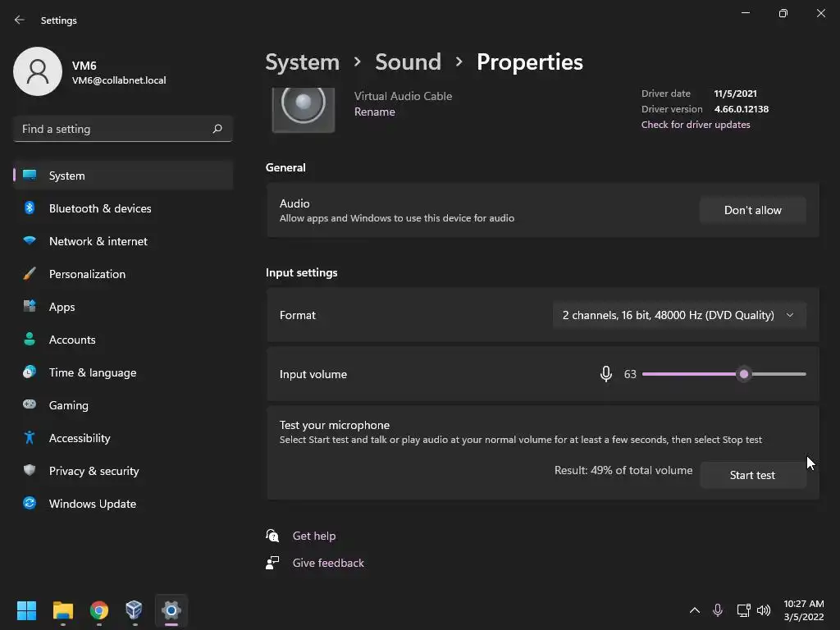This screenshot has width=840, height=630.
Task: Click the back arrow in Settings
Action: click(x=20, y=20)
